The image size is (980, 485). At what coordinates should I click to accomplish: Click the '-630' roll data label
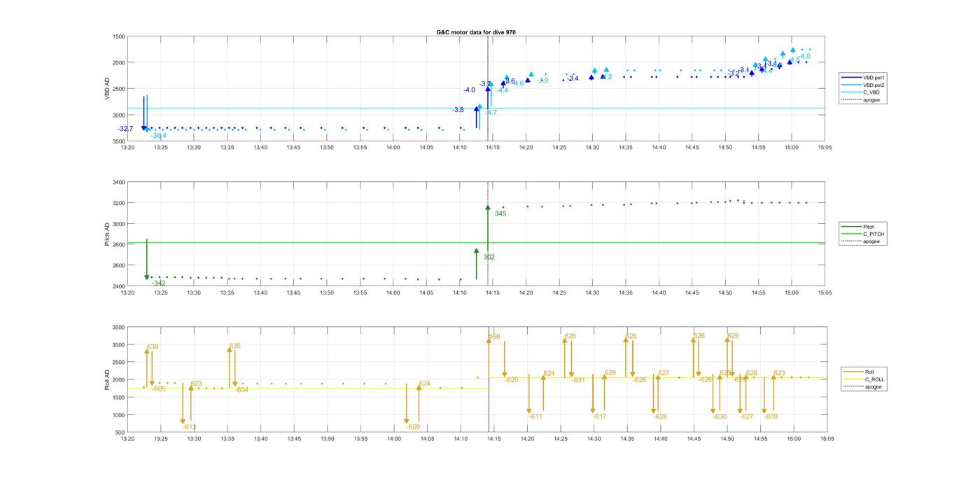click(720, 416)
